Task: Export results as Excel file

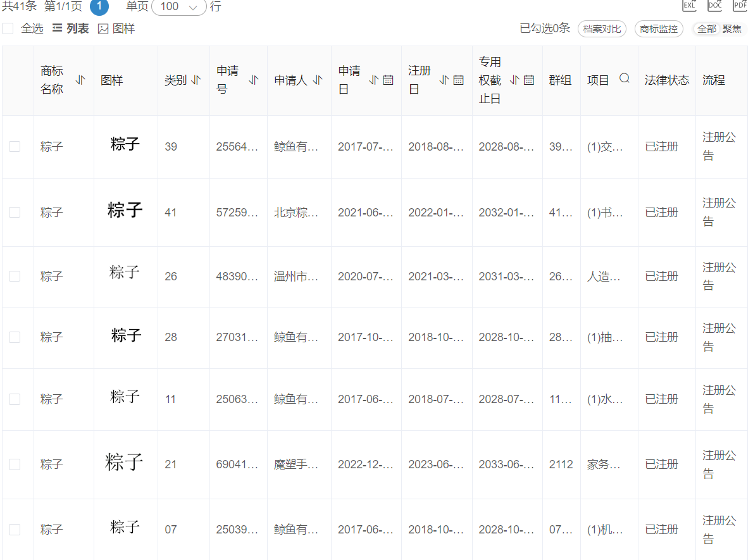Action: pyautogui.click(x=689, y=5)
